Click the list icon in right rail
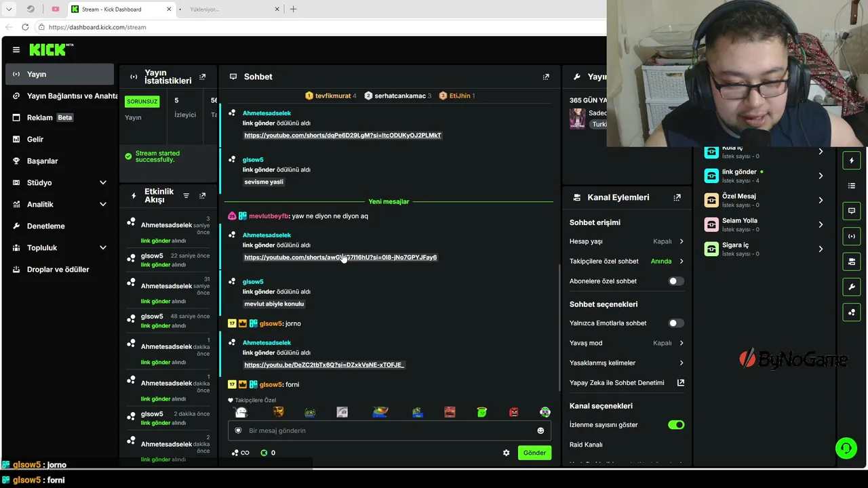Viewport: 868px width, 488px height. click(x=852, y=186)
